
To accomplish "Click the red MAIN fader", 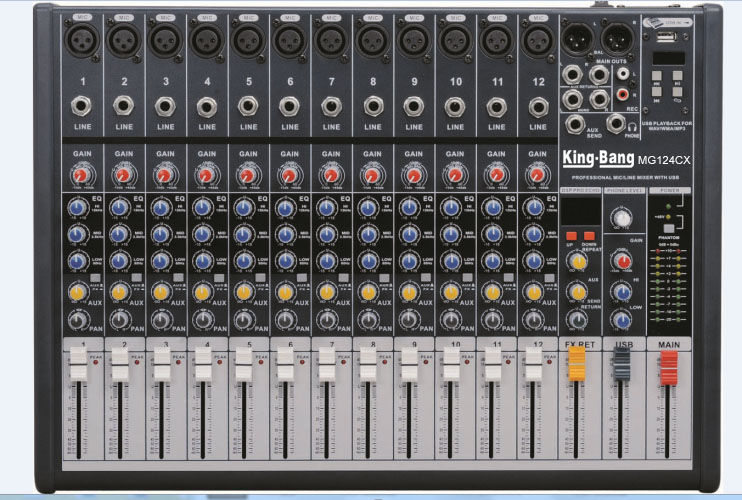I will pos(667,368).
